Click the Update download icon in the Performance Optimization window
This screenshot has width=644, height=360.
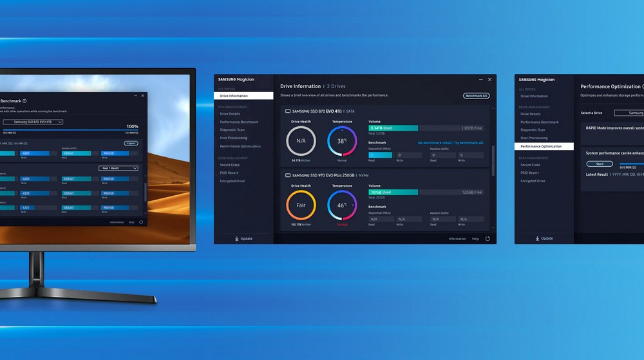(x=537, y=238)
